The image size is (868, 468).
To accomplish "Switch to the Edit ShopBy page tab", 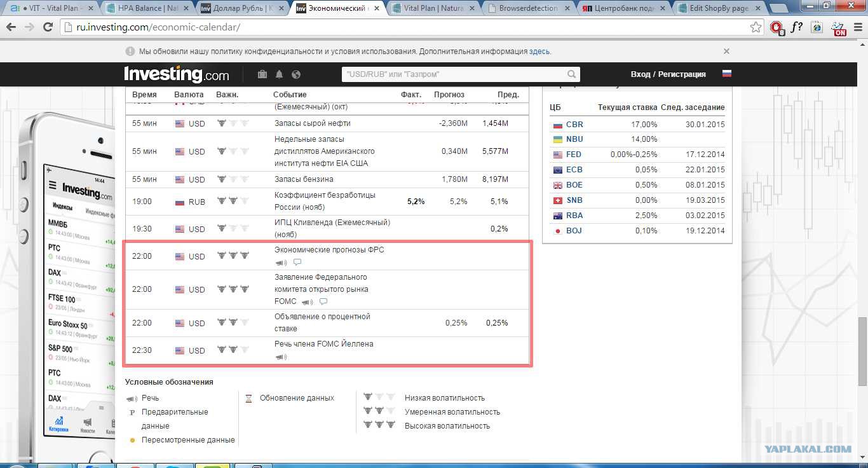I will coord(719,8).
